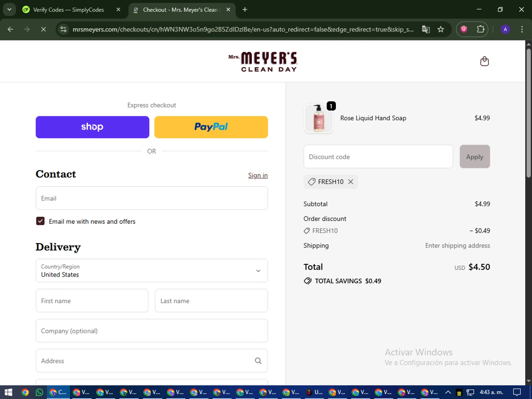Image resolution: width=532 pixels, height=399 pixels.
Task: Click the Company (optional) field
Action: pyautogui.click(x=152, y=331)
